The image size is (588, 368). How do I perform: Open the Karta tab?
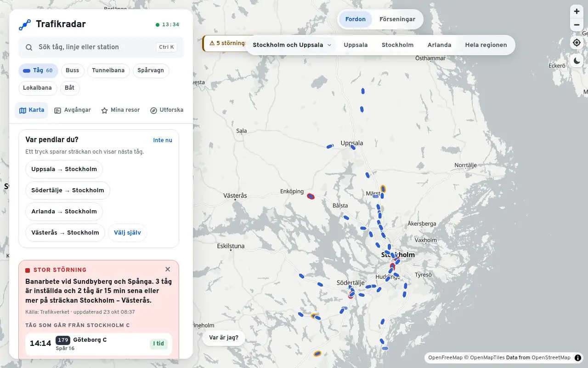[x=32, y=110]
